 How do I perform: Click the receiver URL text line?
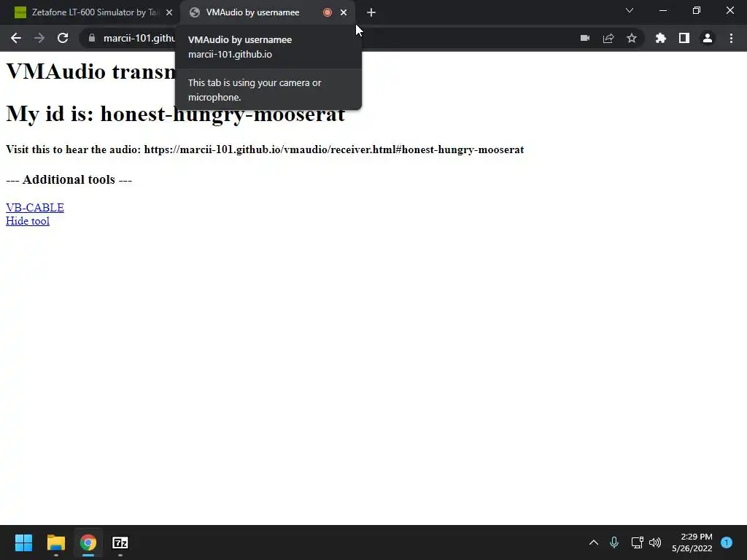pyautogui.click(x=265, y=149)
